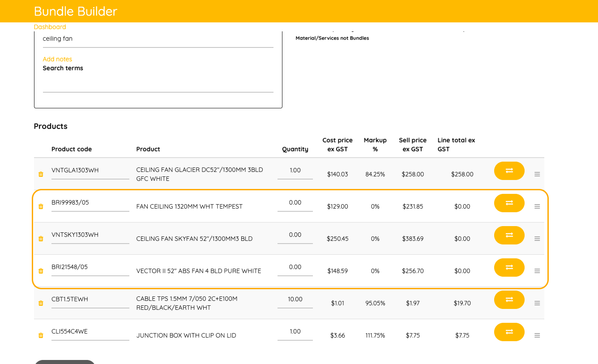Open the Dashboard link

[x=50, y=27]
